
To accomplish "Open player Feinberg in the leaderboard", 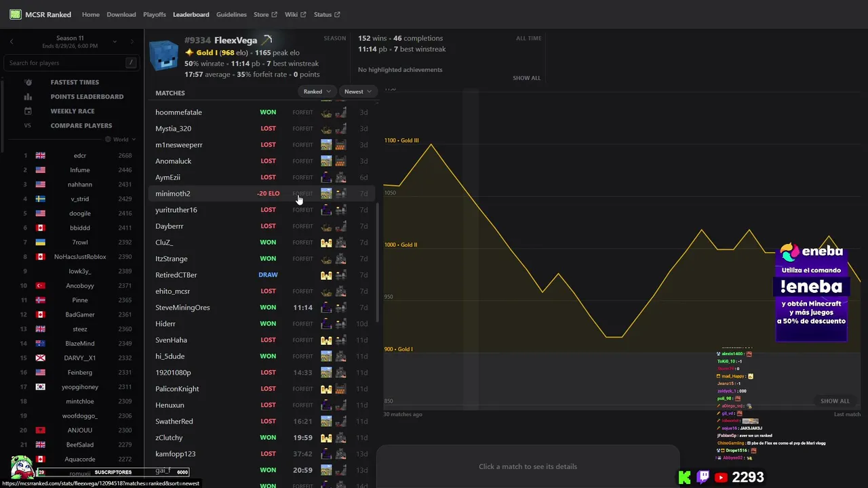I will [x=79, y=373].
